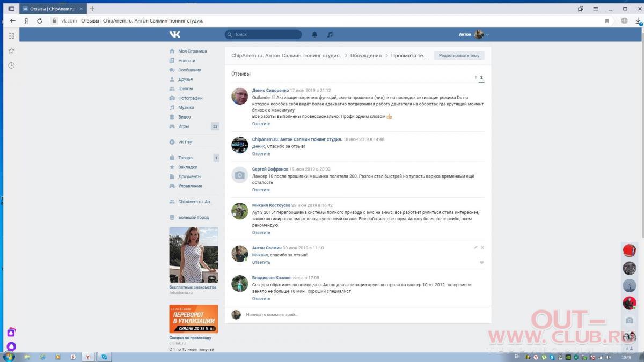Open the browser side panel toggle icon

[x=11, y=9]
